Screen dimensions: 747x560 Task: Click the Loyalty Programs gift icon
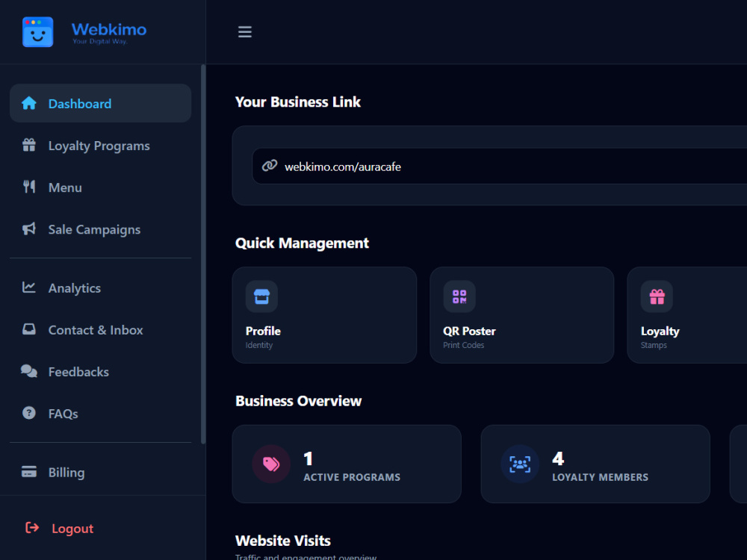tap(29, 145)
